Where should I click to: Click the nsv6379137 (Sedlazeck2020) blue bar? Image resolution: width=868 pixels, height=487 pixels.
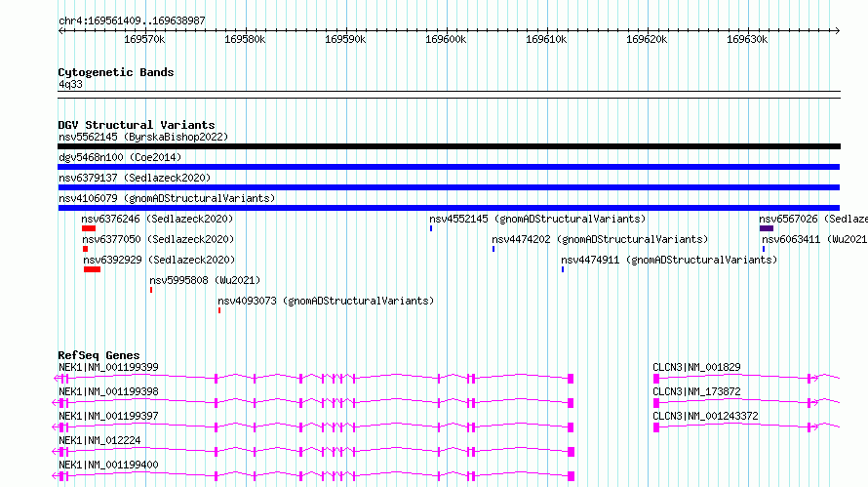(x=449, y=187)
